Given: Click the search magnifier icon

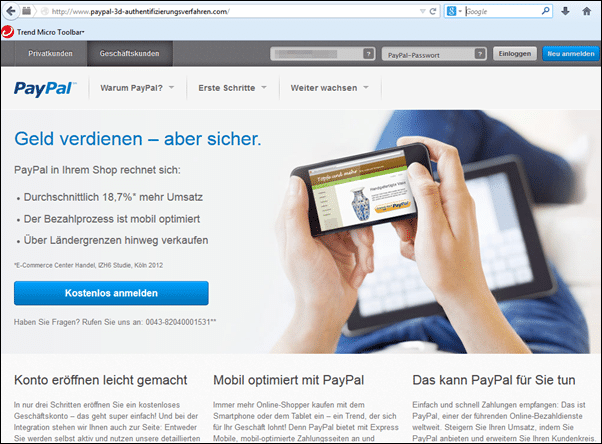Looking at the screenshot, I should point(546,11).
